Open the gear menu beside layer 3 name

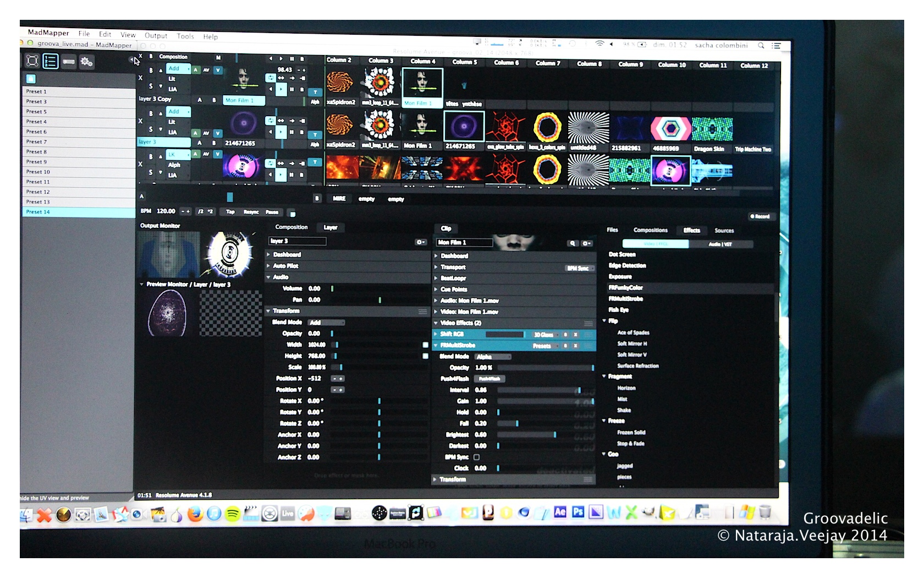pos(421,242)
